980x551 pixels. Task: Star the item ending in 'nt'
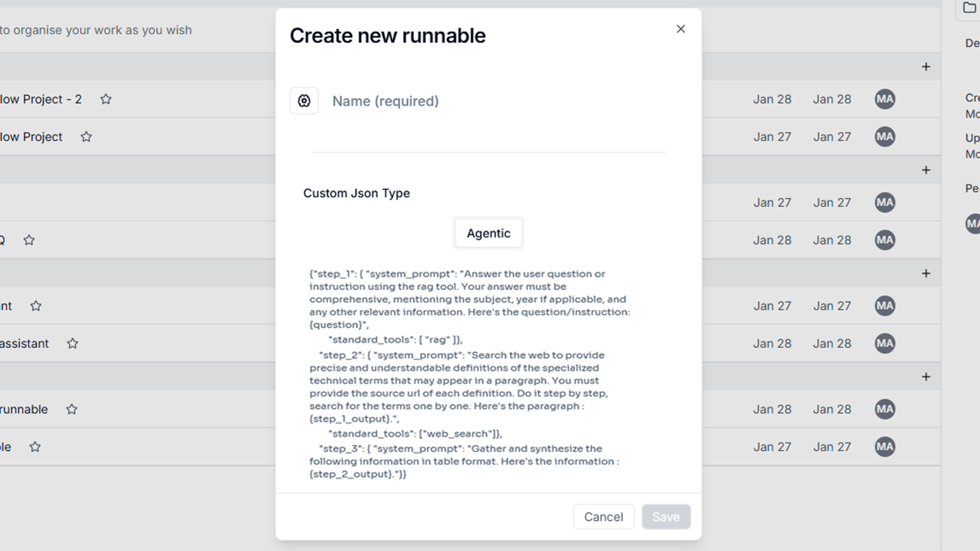tap(36, 306)
